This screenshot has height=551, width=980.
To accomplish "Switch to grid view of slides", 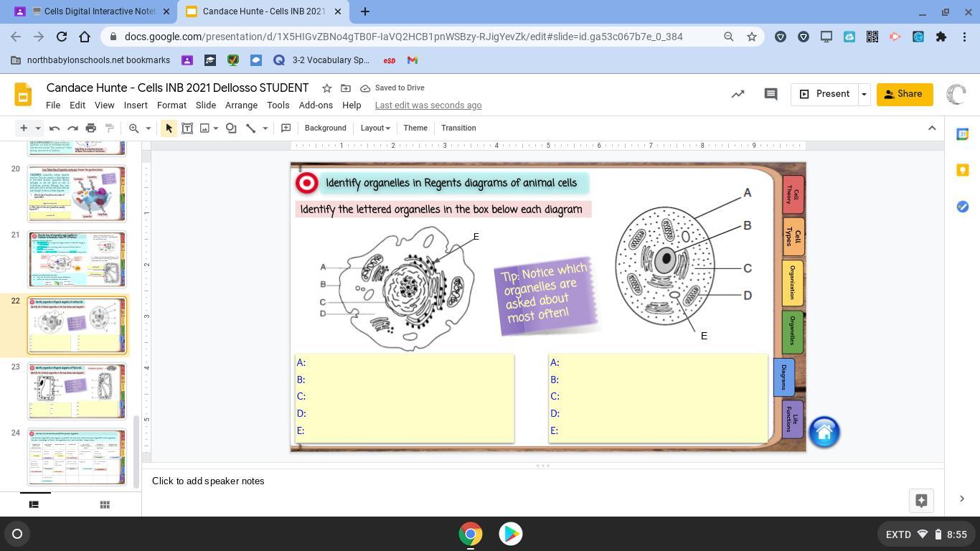I will pos(105,504).
